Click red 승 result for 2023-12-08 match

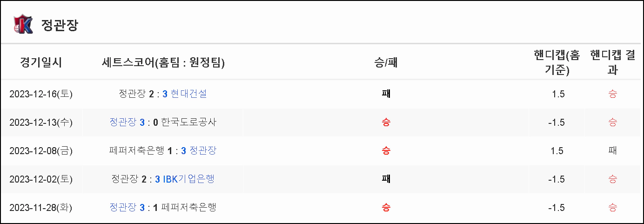click(x=386, y=151)
